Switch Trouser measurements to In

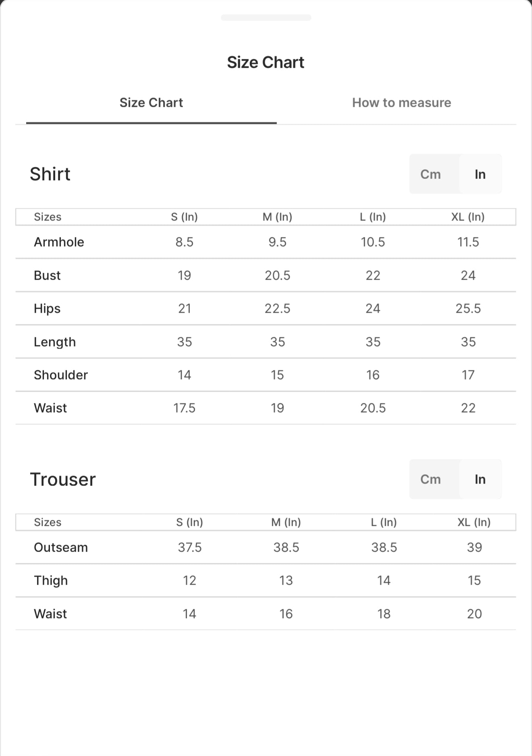pos(480,479)
